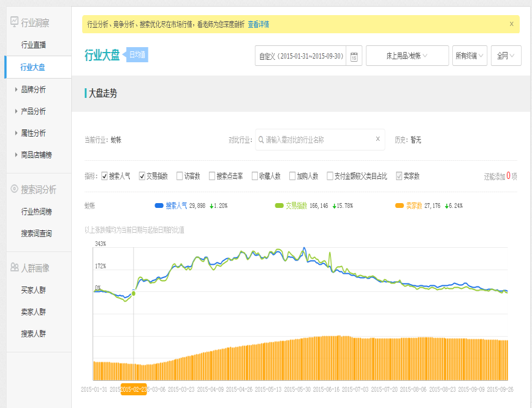Close the yellow notification banner
The image size is (532, 408).
[x=511, y=24]
